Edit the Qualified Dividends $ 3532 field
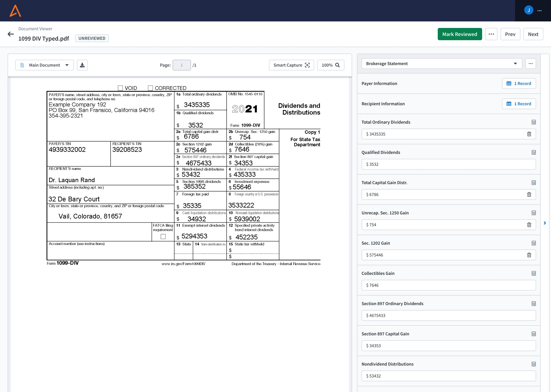Viewport: 551px width, 392px height. pos(448,164)
